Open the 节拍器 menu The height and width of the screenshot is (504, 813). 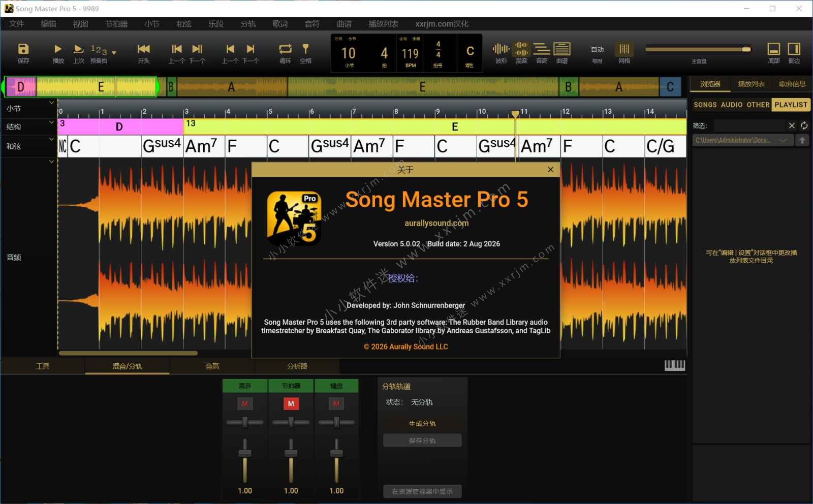(116, 24)
